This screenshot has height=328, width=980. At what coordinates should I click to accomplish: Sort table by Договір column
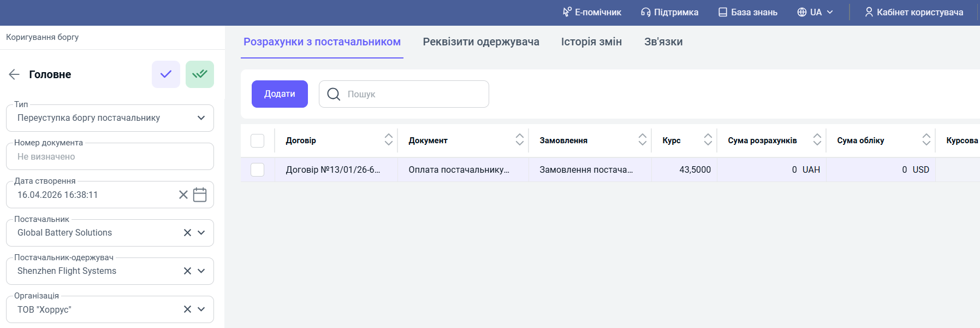(x=388, y=140)
